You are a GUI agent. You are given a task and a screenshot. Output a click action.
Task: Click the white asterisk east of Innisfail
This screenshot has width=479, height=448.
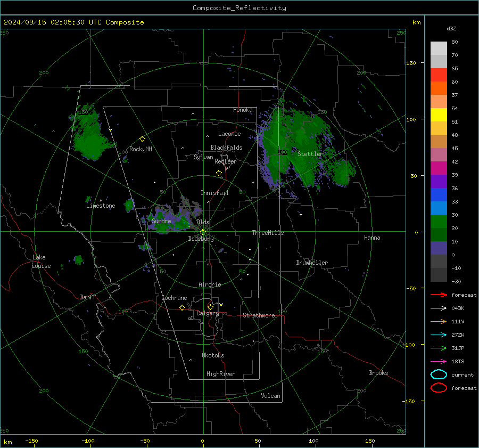253,183
